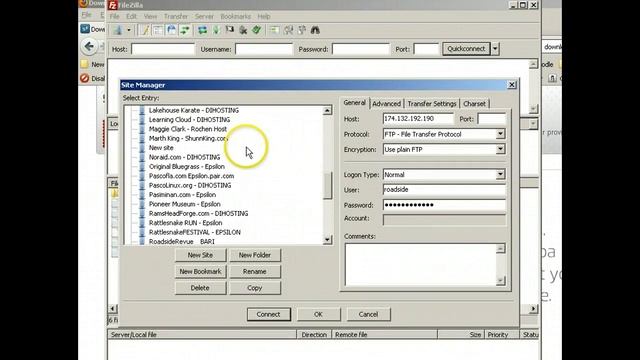Toggle the directory comparison icon
Image resolution: width=640 pixels, height=360 pixels.
289,30
